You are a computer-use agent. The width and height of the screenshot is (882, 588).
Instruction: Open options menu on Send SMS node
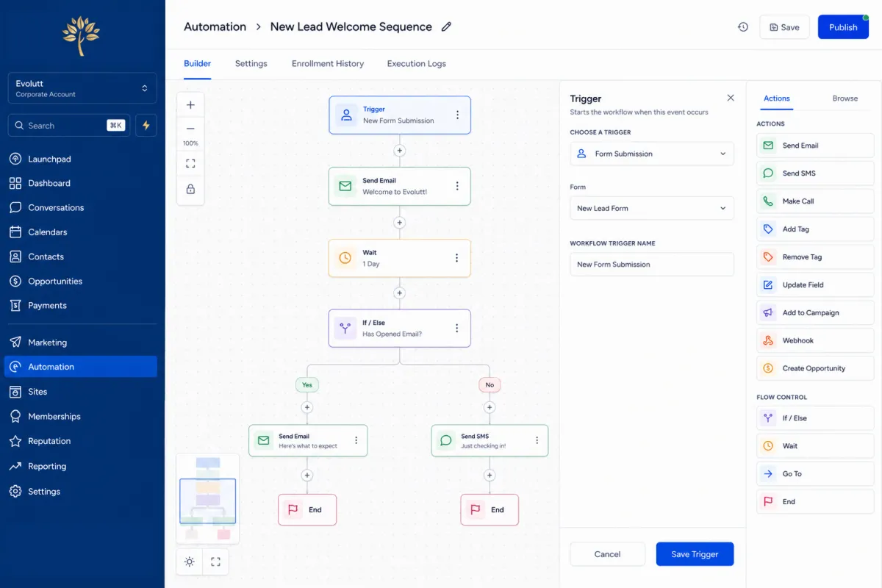point(537,440)
